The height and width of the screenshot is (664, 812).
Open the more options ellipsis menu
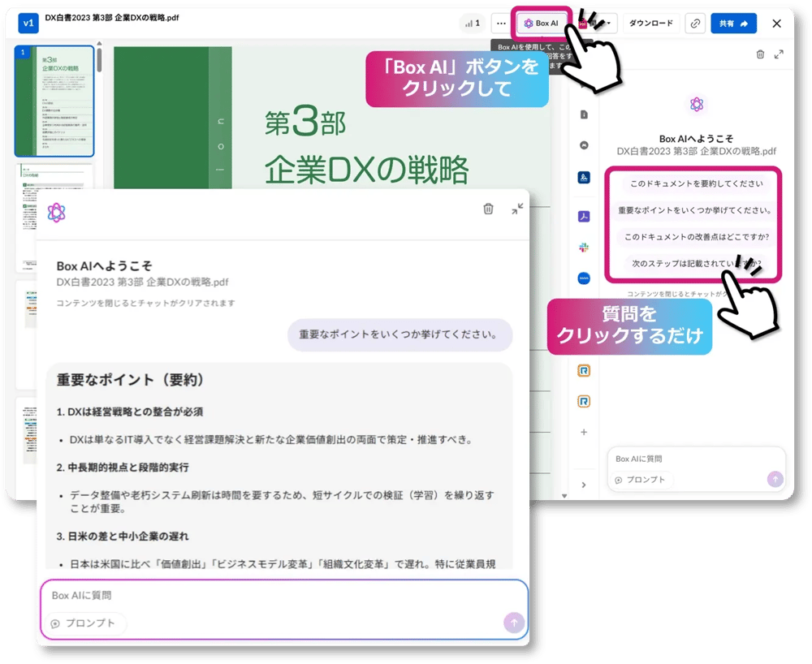(501, 24)
